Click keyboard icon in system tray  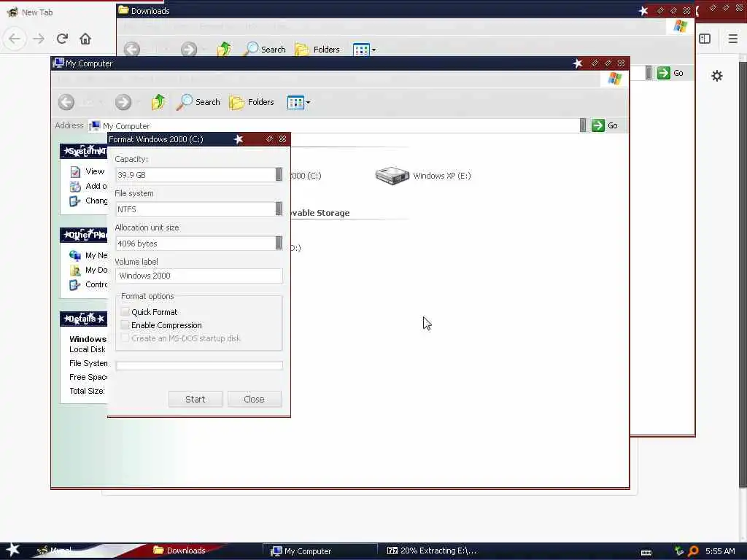(646, 553)
